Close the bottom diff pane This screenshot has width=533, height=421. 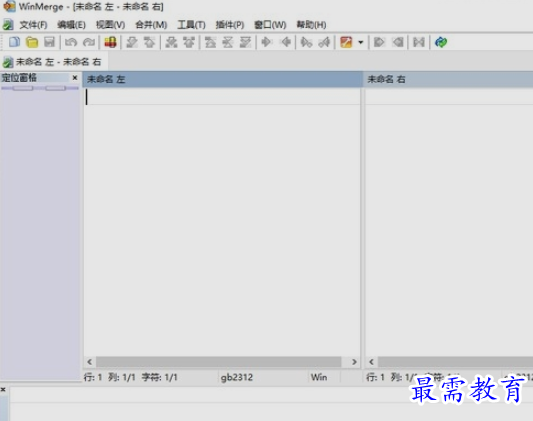coord(3,389)
